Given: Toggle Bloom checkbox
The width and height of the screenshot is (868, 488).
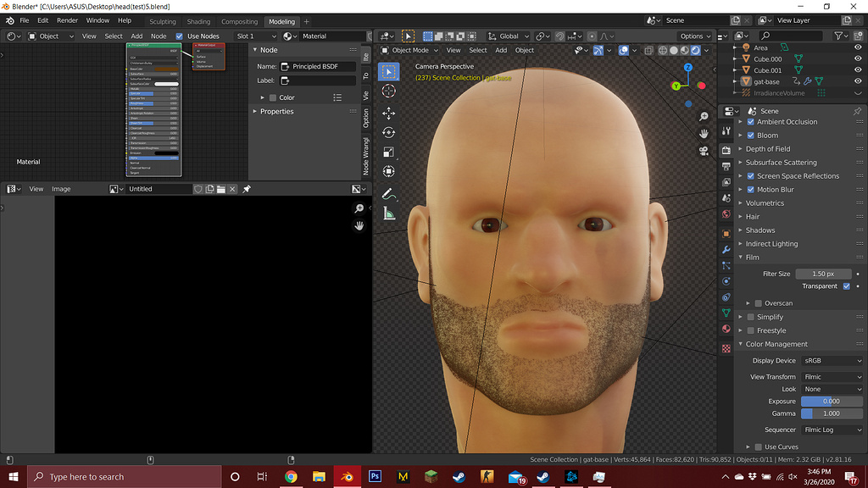Looking at the screenshot, I should 751,135.
